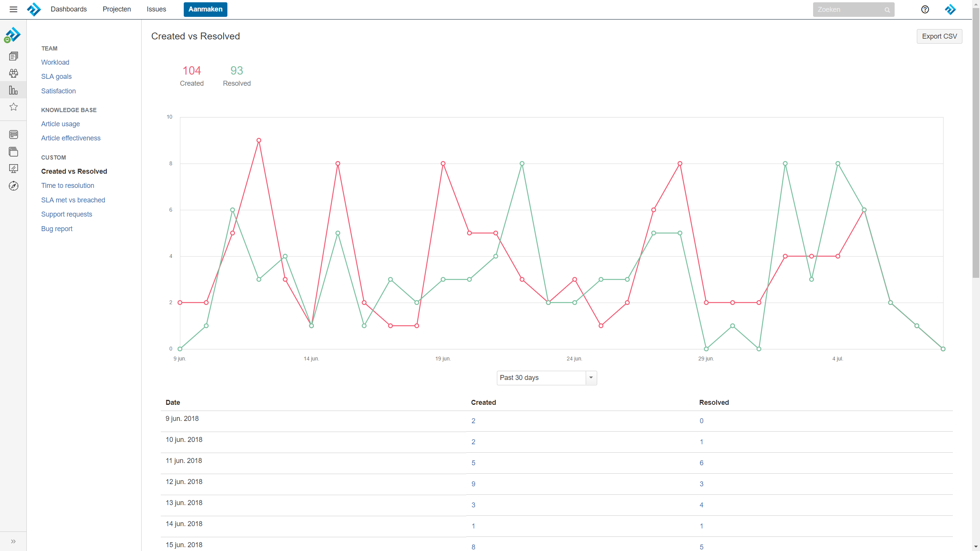Image resolution: width=980 pixels, height=551 pixels.
Task: Click the page vertical scrollbar thumb
Action: pos(976,143)
